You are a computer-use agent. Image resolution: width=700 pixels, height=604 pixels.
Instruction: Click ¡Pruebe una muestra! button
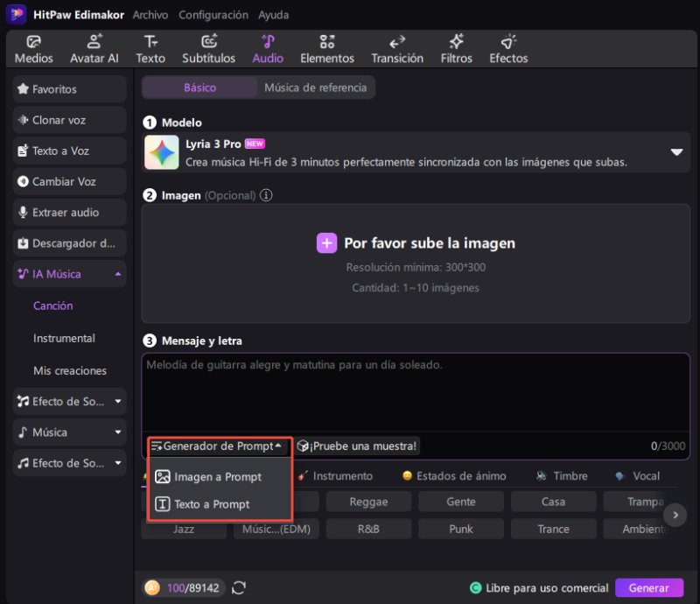[x=357, y=446]
